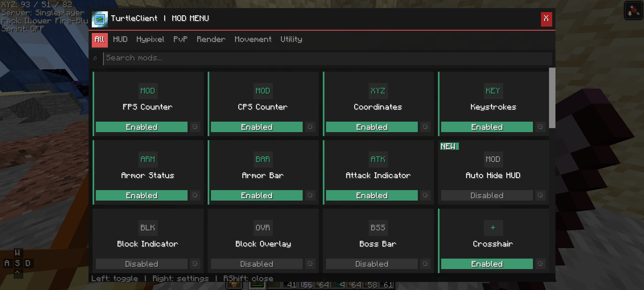Open the Hypixel category tab
Viewport: 644px width, 290px height.
tap(150, 40)
